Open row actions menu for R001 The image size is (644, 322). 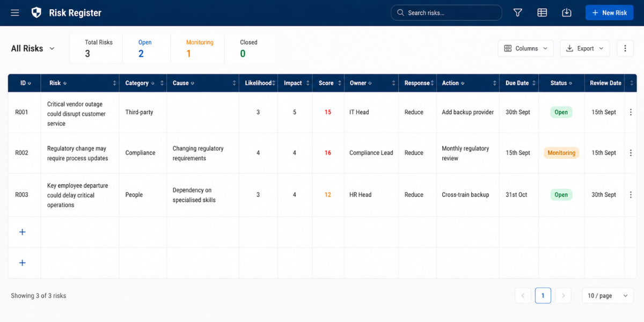pos(631,113)
